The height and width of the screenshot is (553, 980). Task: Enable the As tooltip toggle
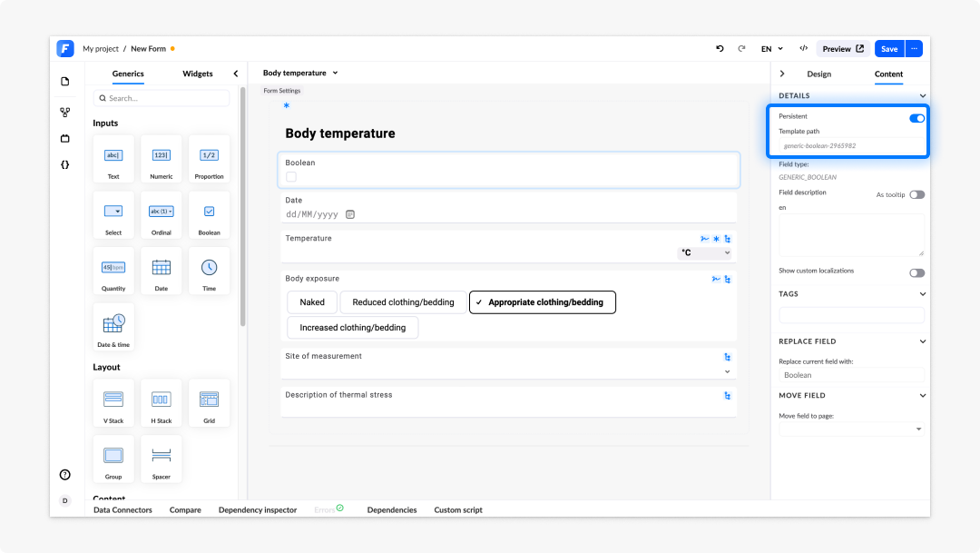(916, 194)
